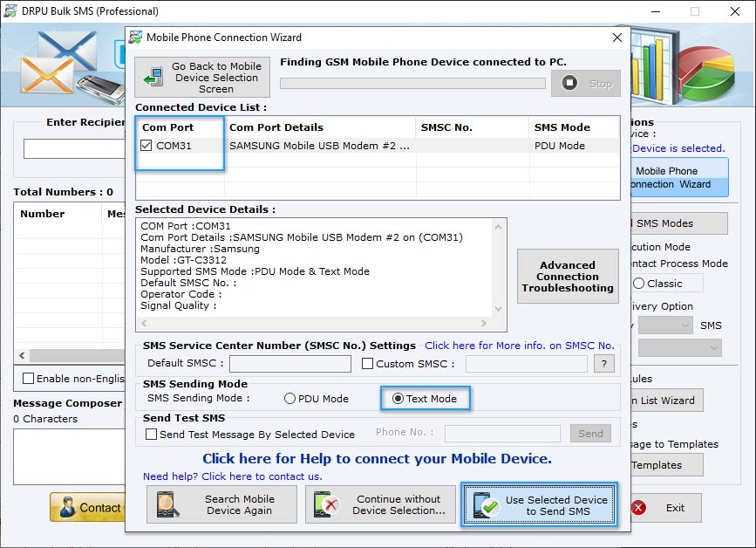Click green checkmark phone icon

pyautogui.click(x=486, y=505)
